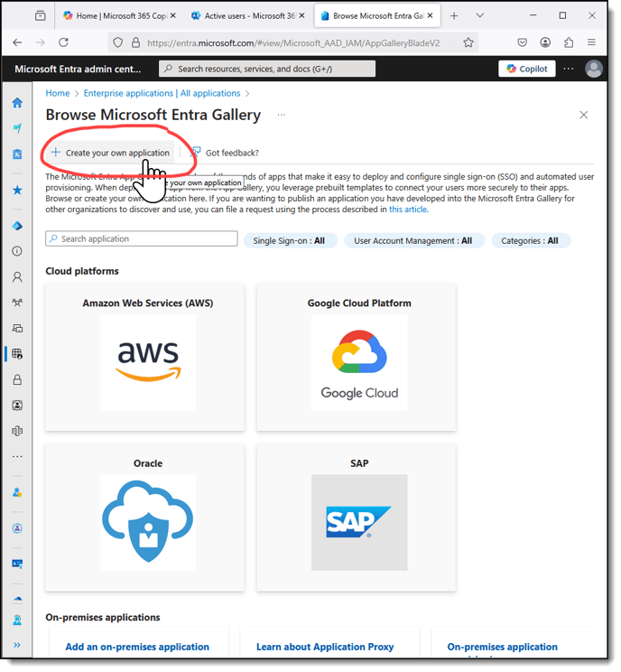The width and height of the screenshot is (621, 672).
Task: Open Identity governance icon below the padlock
Action: tap(17, 406)
